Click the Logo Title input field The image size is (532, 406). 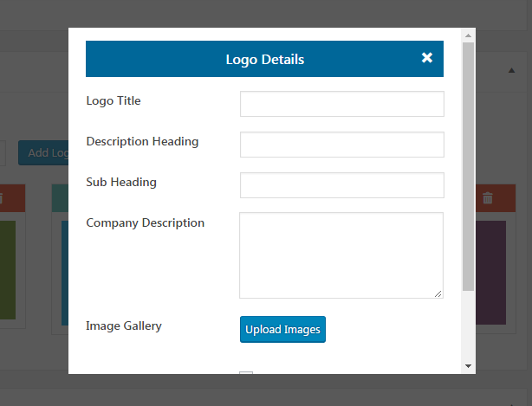point(342,104)
